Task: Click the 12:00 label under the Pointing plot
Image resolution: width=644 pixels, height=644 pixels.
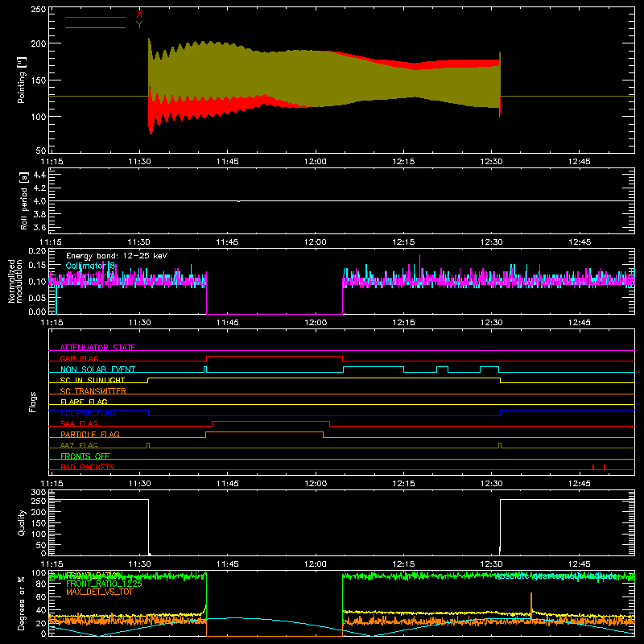Action: pos(316,162)
